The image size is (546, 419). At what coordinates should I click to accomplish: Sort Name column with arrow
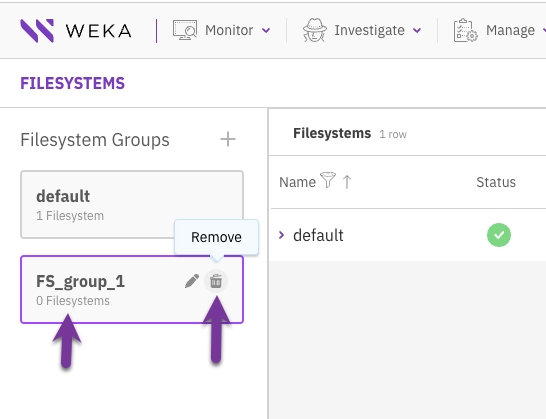pos(347,182)
